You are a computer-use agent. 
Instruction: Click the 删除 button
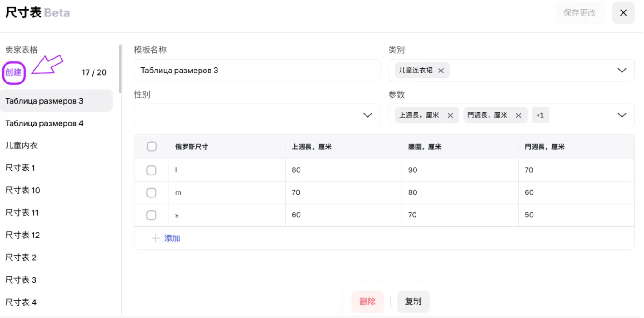click(367, 302)
